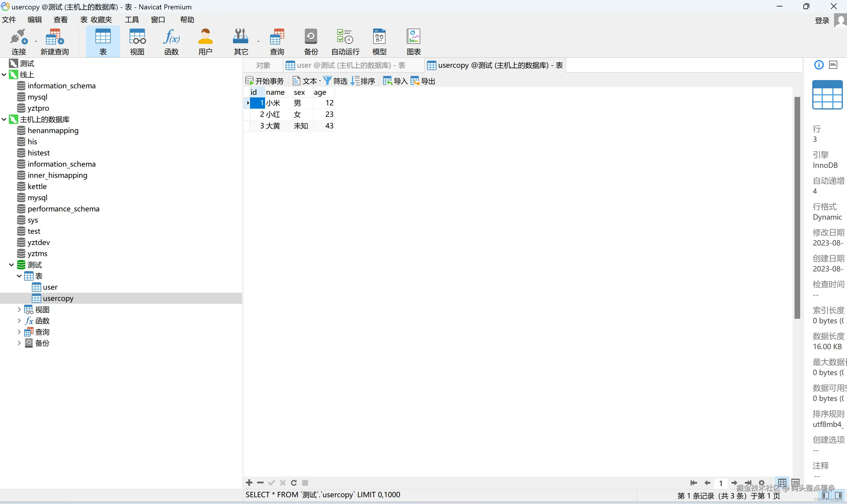Switch to form view at bottom right

point(795,483)
